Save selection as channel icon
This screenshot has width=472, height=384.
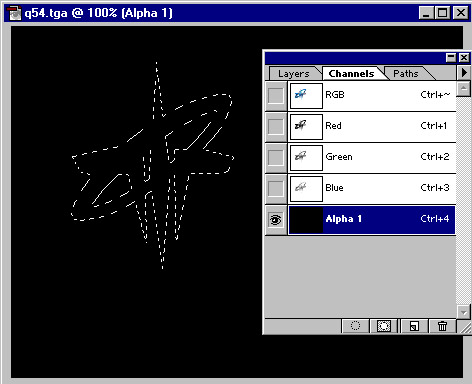pos(384,326)
